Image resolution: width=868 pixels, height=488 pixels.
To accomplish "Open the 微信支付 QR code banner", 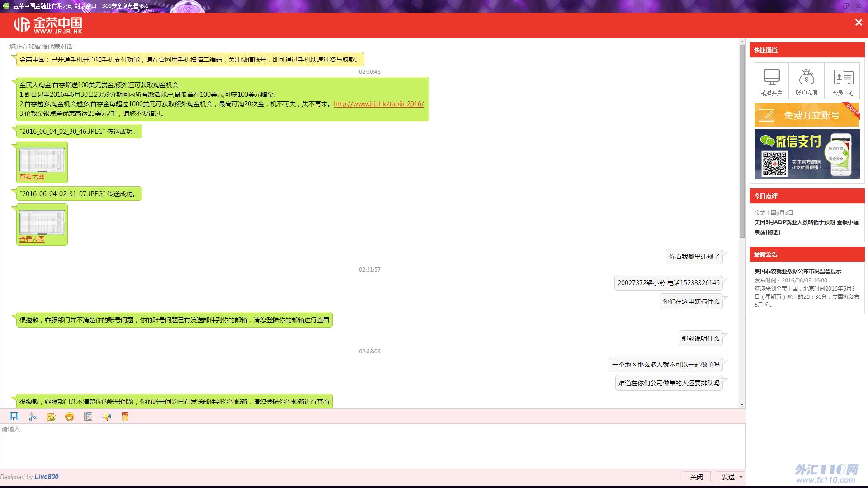I will click(807, 154).
